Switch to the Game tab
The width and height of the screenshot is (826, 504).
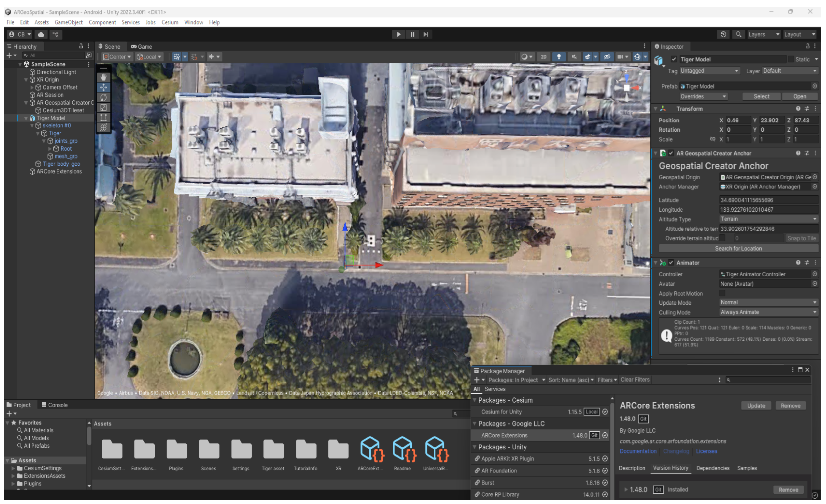tap(142, 47)
